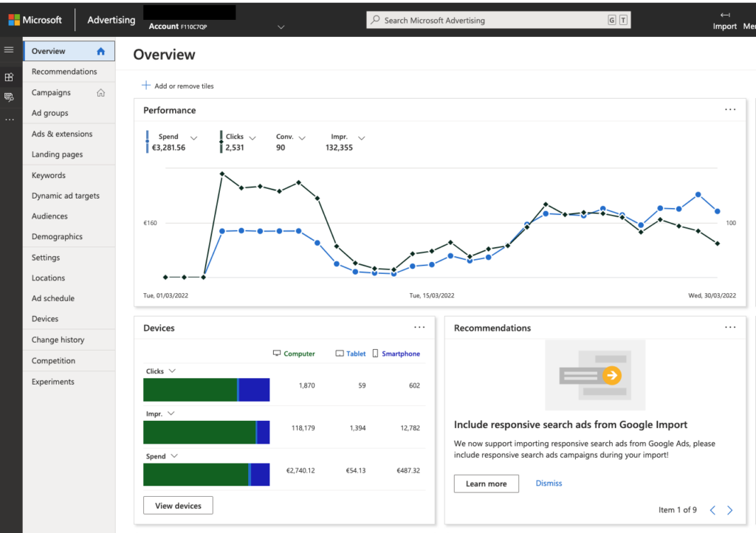Open Clicks dropdown in Devices tile
This screenshot has width=756, height=533.
coord(172,371)
